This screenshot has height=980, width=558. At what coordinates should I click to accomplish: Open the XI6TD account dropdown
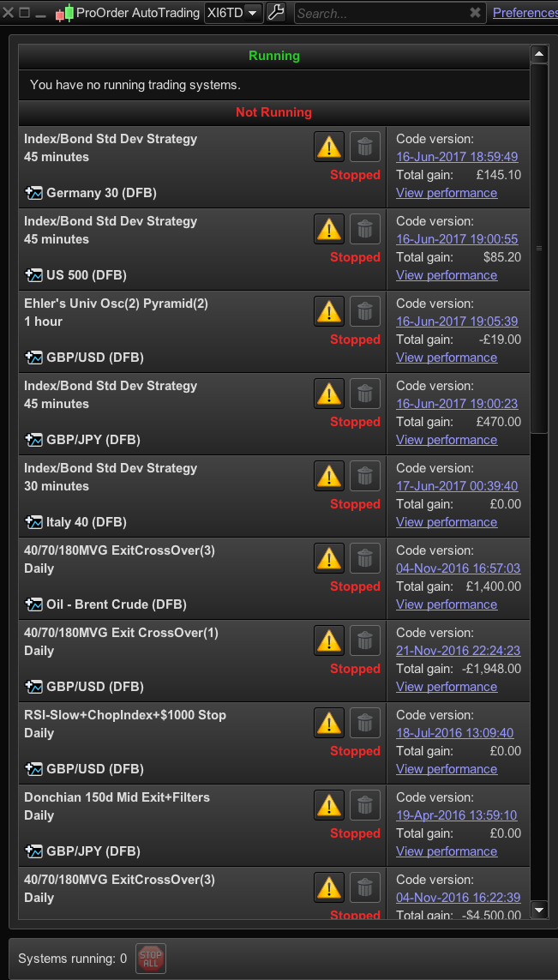click(234, 13)
